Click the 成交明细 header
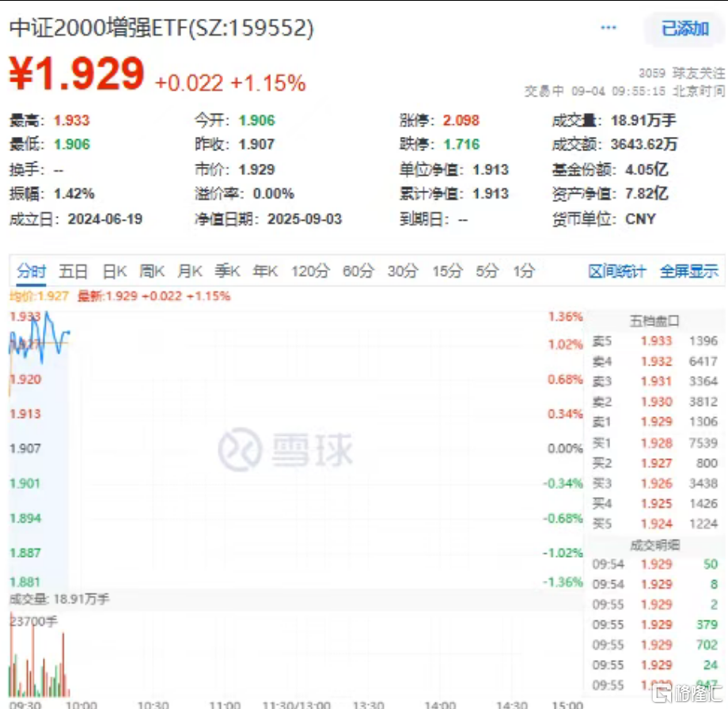728x709 pixels. click(654, 545)
